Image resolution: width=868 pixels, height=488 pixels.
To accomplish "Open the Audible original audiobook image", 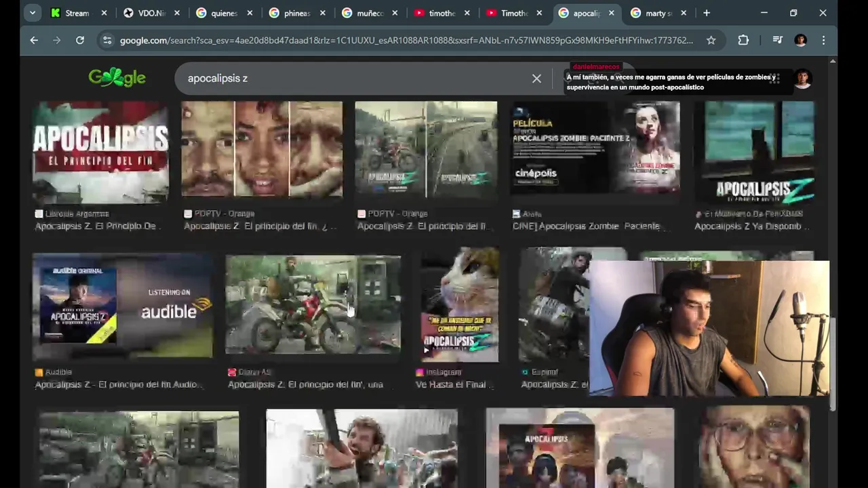I will tap(122, 306).
